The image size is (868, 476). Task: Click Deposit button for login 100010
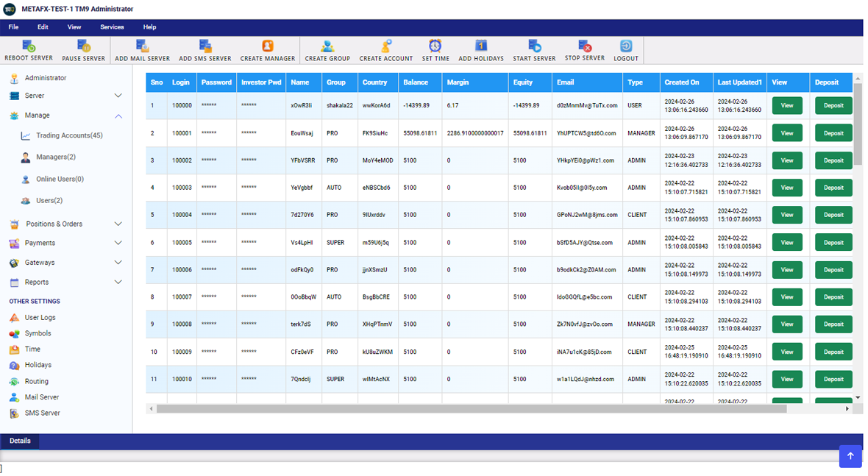click(833, 379)
